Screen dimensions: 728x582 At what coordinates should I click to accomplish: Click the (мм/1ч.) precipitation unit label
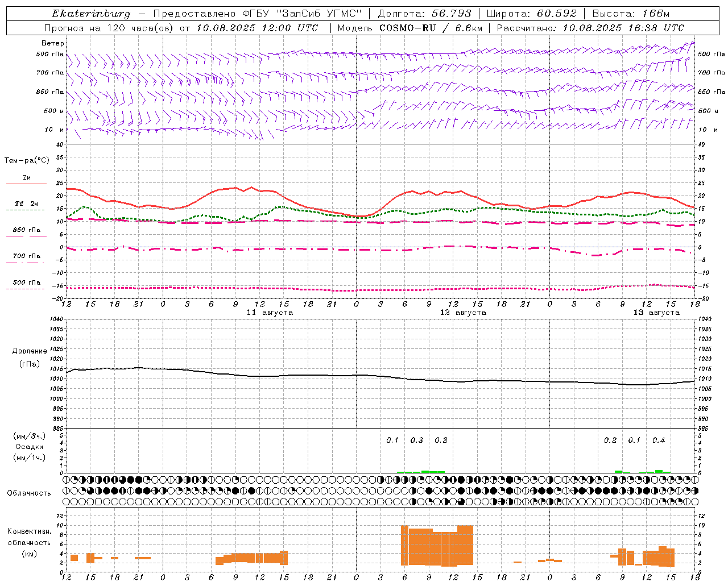(30, 458)
